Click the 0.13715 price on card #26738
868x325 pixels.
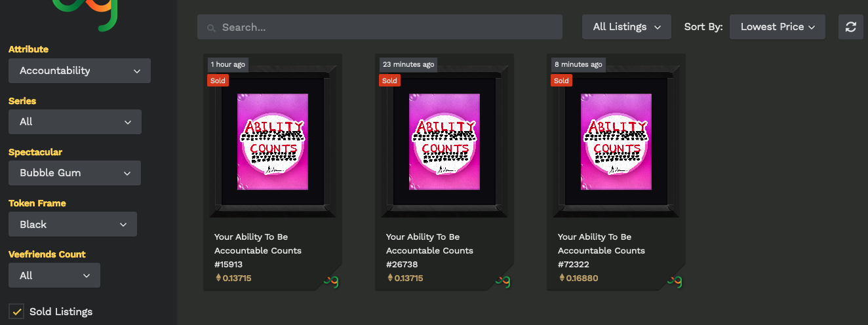[408, 278]
